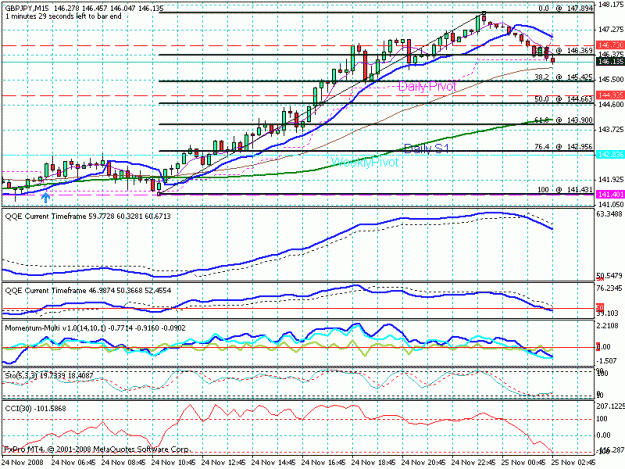
Task: Click the '24 Nov 06:45' time axis label
Action: (x=74, y=463)
